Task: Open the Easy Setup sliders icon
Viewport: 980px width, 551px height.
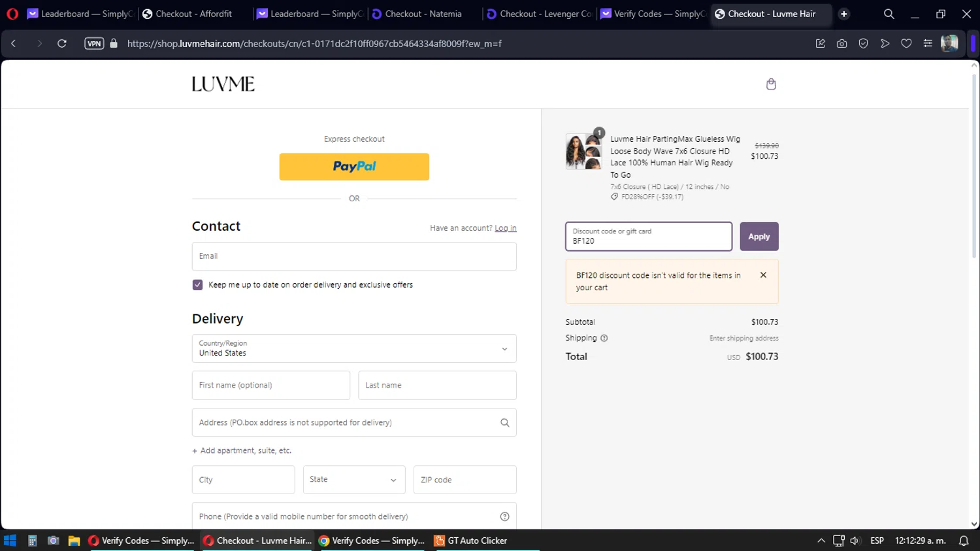Action: (928, 44)
